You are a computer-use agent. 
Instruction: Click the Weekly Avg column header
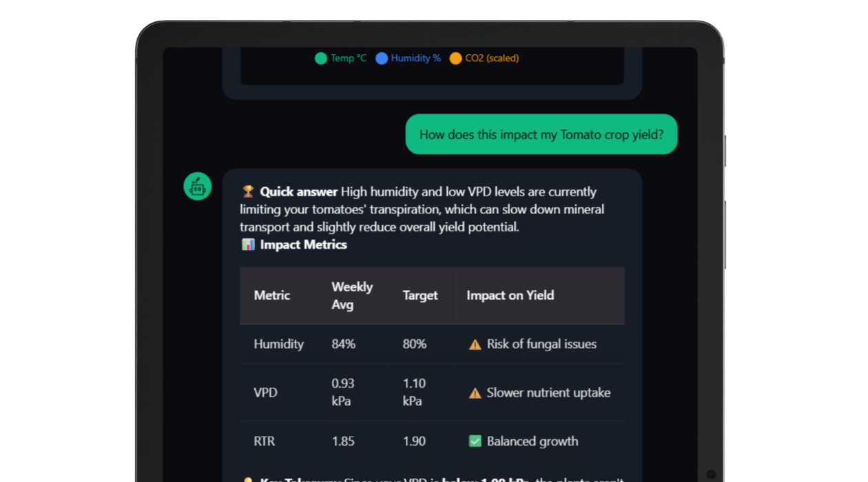click(x=352, y=295)
